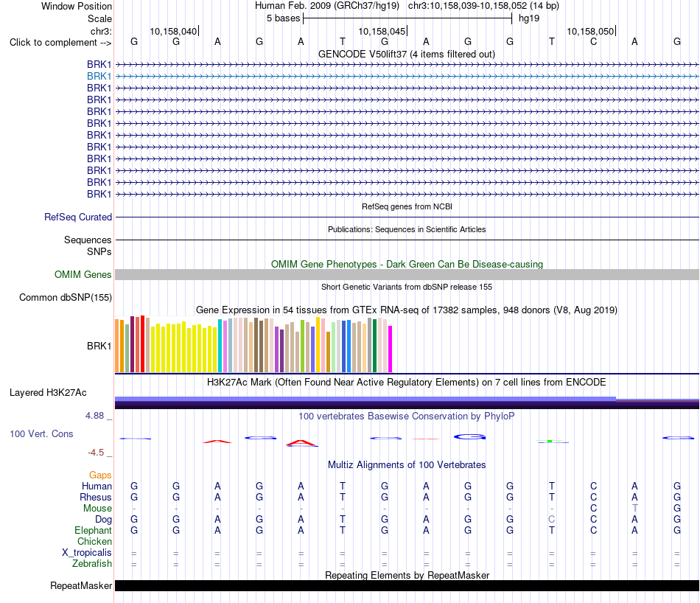Viewport: 700px width, 603px height.
Task: Click the Zebrafish species label
Action: 92,564
